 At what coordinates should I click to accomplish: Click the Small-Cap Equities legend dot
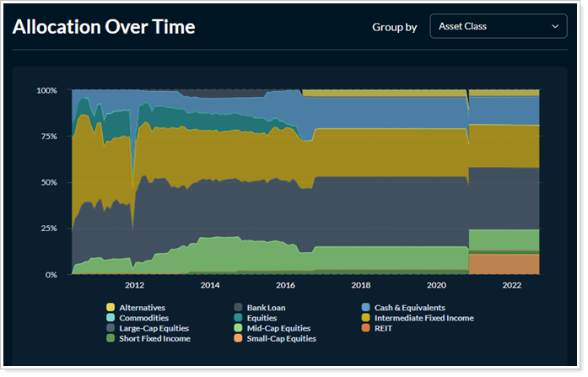(x=238, y=338)
